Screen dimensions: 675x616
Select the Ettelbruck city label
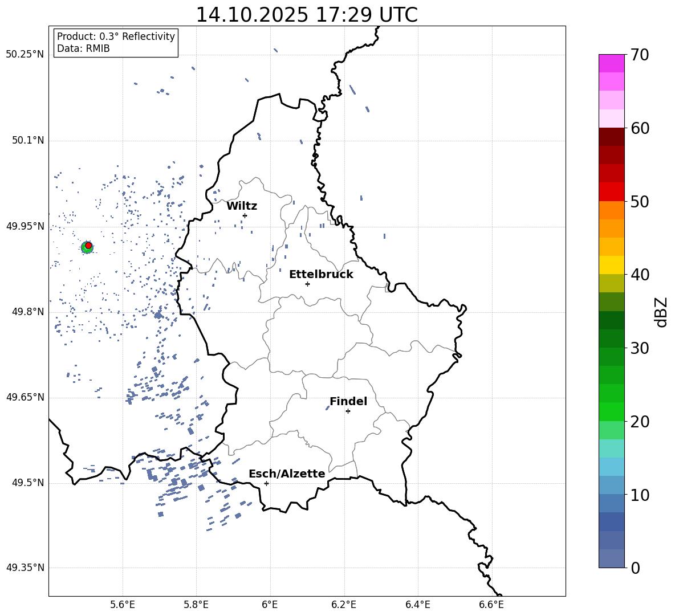(321, 275)
